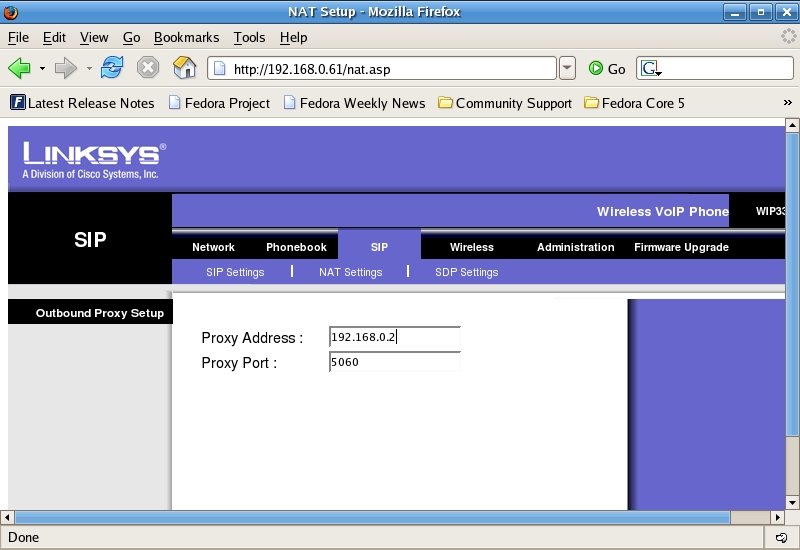Open the Fedora Core 5 bookmark folder
Image resolution: width=800 pixels, height=550 pixels.
pyautogui.click(x=634, y=103)
